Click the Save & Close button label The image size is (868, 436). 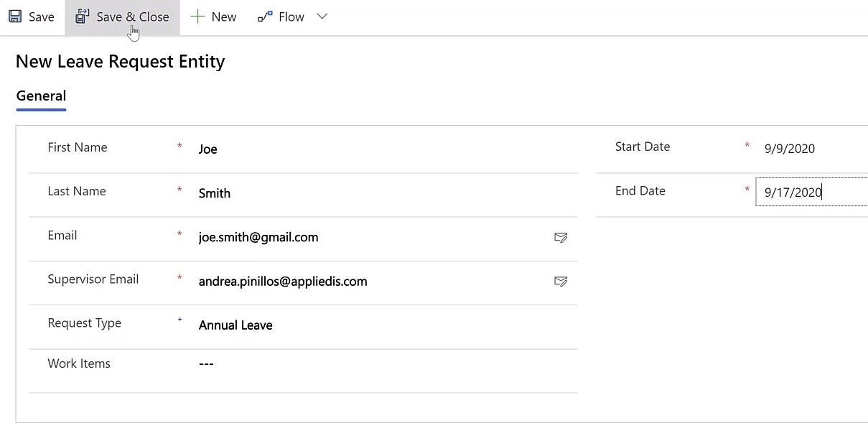click(133, 17)
